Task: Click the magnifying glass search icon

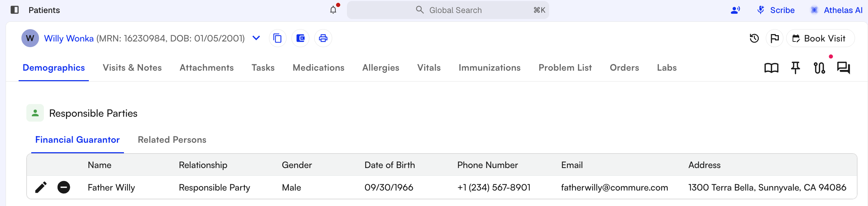Action: pos(420,10)
